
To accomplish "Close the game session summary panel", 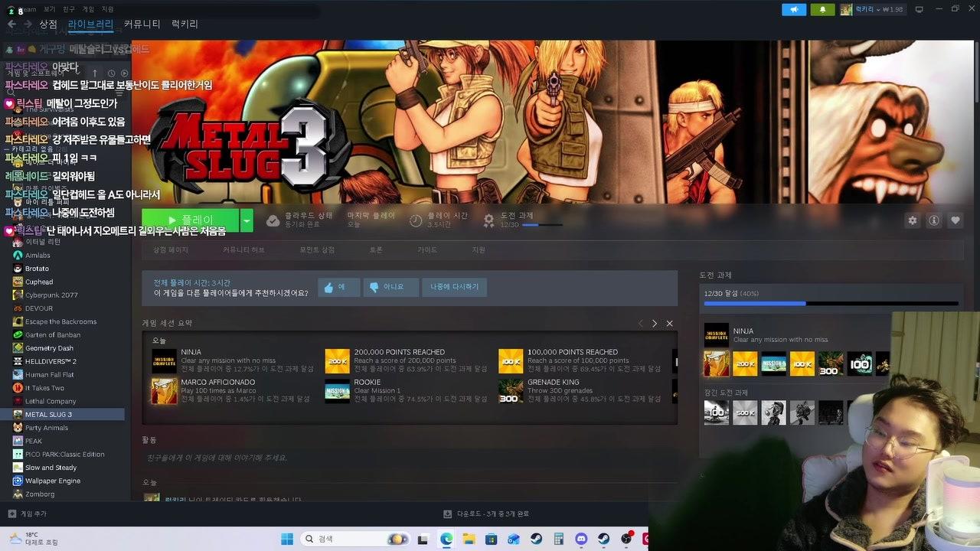I will tap(669, 323).
